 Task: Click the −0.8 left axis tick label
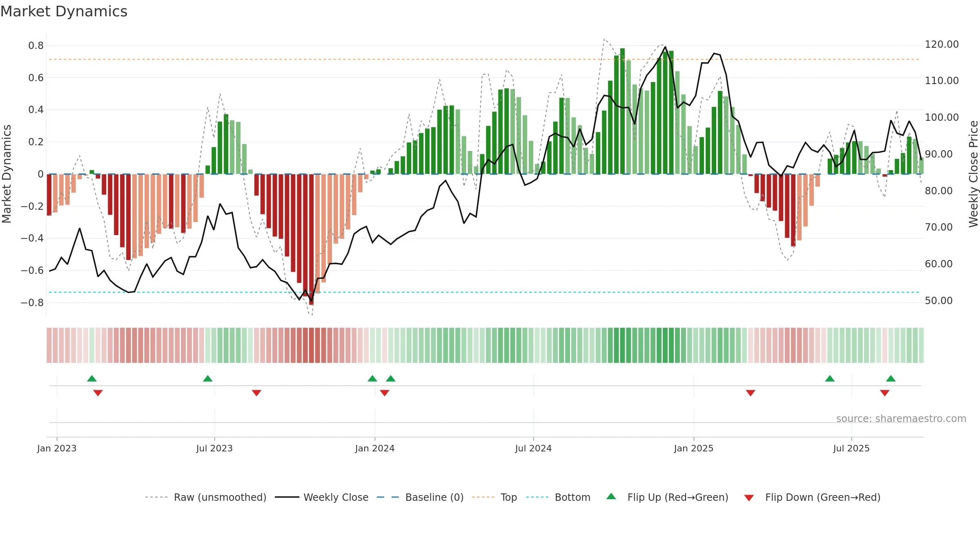point(32,302)
